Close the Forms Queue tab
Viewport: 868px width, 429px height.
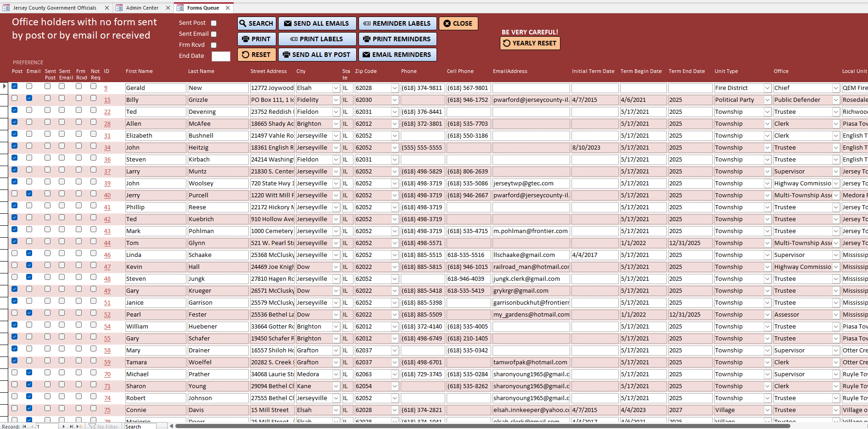tap(228, 8)
